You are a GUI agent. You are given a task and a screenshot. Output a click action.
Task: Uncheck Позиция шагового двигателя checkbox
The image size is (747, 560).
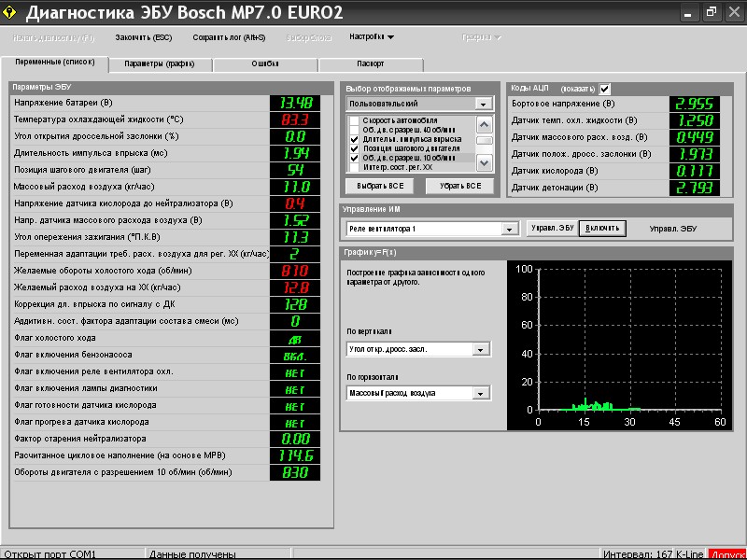354,148
